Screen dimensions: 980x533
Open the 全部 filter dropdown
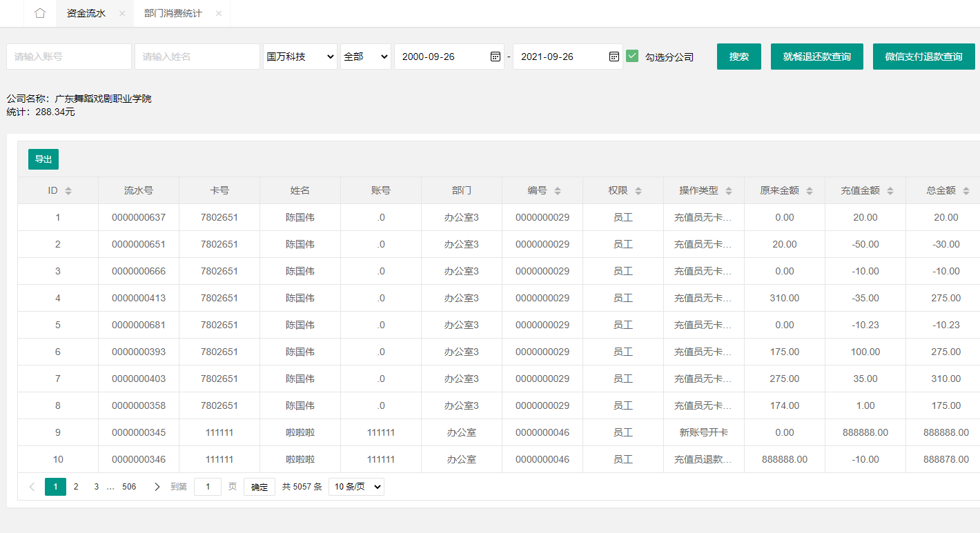click(365, 57)
